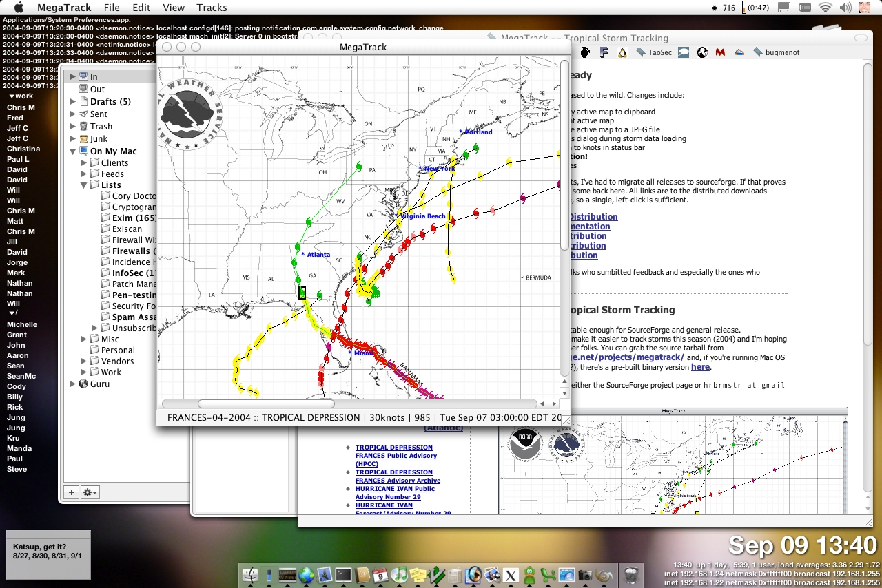Open the TaoSec bookmark
The image size is (882, 588).
655,52
